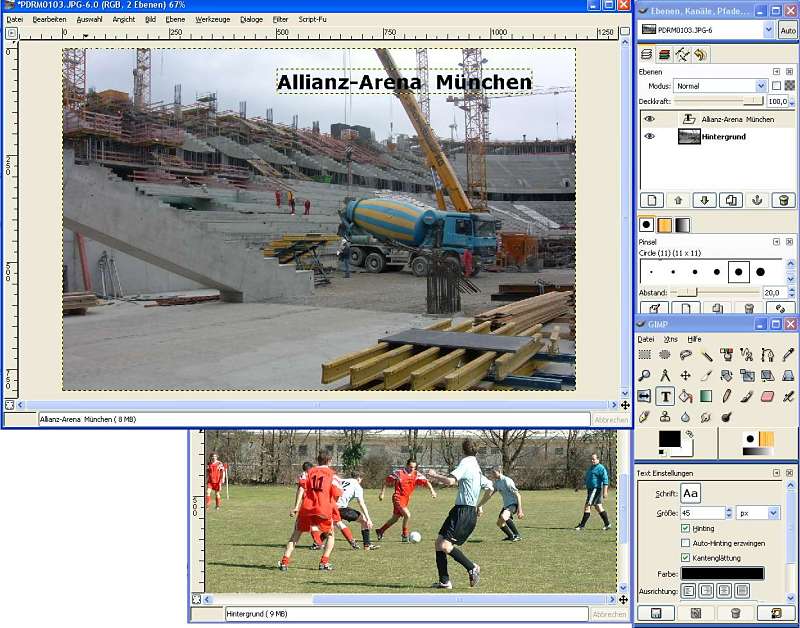Select the Crop knife tool

(x=706, y=375)
